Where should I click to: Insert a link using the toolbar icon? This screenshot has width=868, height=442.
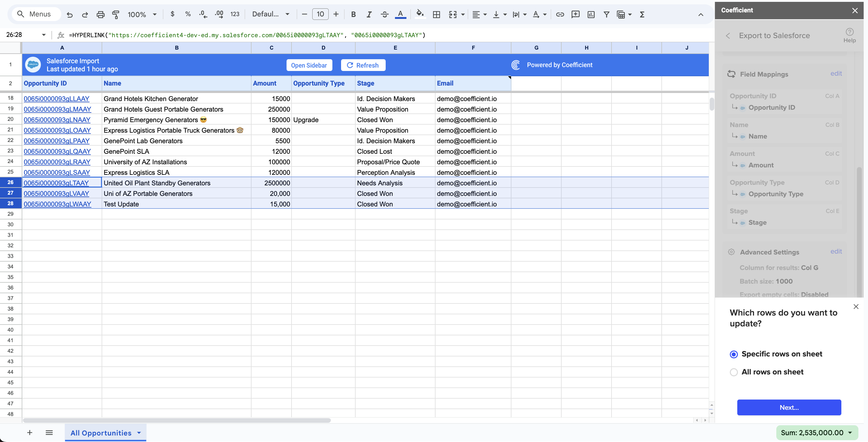tap(560, 15)
